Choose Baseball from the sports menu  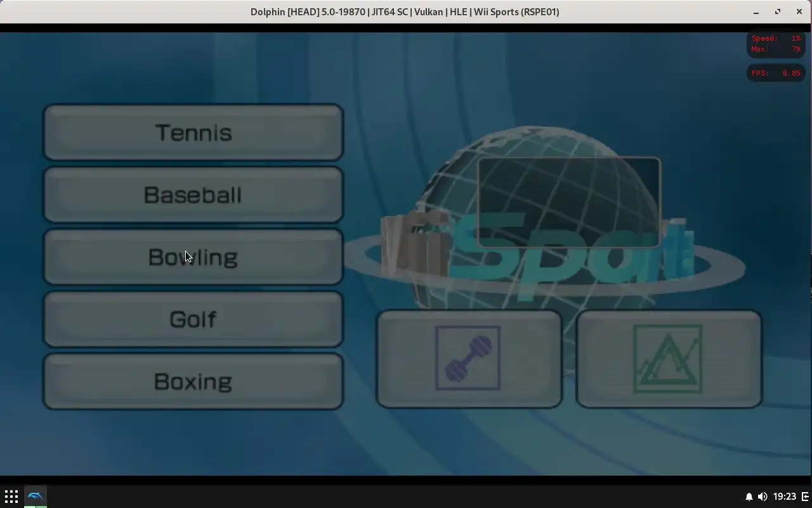tap(193, 194)
